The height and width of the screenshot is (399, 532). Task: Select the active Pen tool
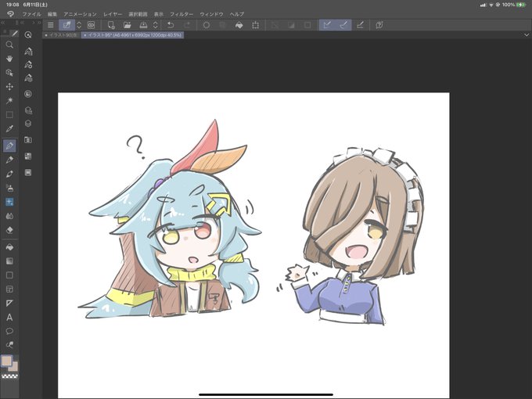[9, 146]
